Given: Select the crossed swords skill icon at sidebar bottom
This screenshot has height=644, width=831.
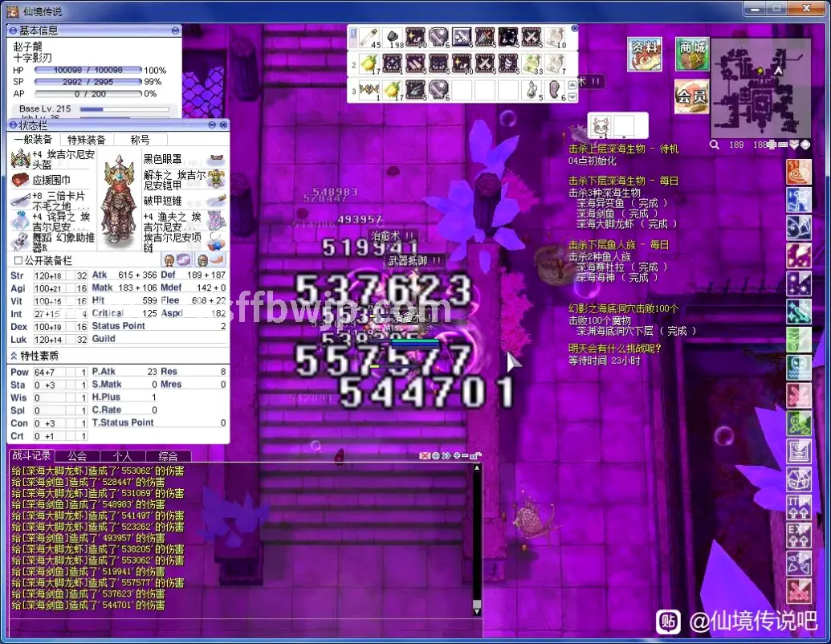Looking at the screenshot, I should pos(799,589).
